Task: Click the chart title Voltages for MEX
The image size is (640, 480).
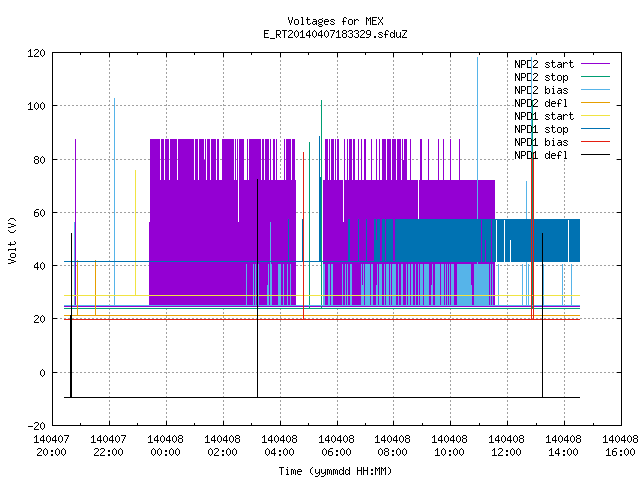Action: pyautogui.click(x=336, y=21)
